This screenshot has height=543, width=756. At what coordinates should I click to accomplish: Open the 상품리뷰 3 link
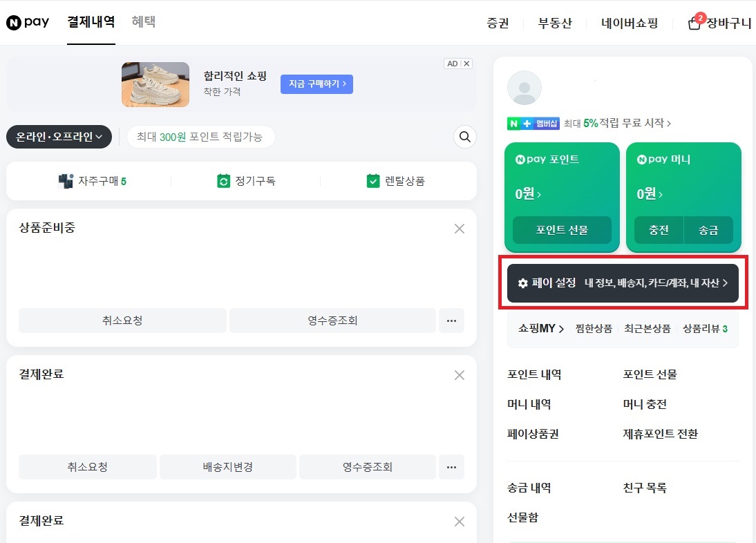tap(706, 329)
